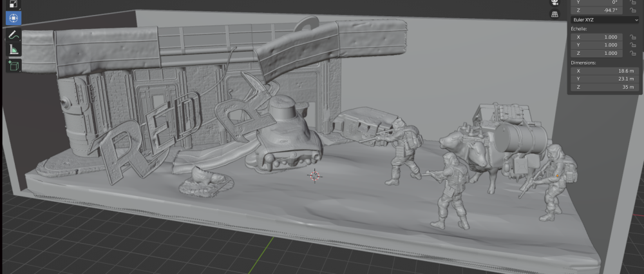644x274 pixels.
Task: Edit the Dimensions X 18.6 m field
Action: pyautogui.click(x=605, y=71)
